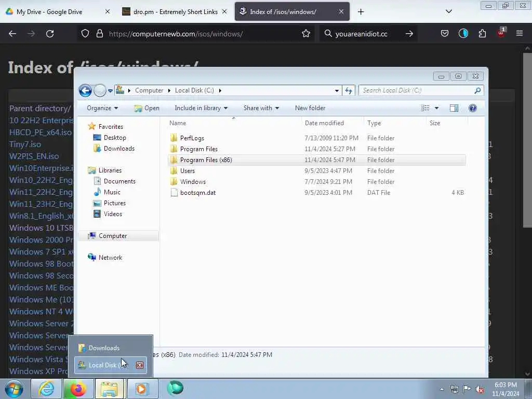Open the list all tabs dropdown
The width and height of the screenshot is (532, 399).
[x=448, y=12]
